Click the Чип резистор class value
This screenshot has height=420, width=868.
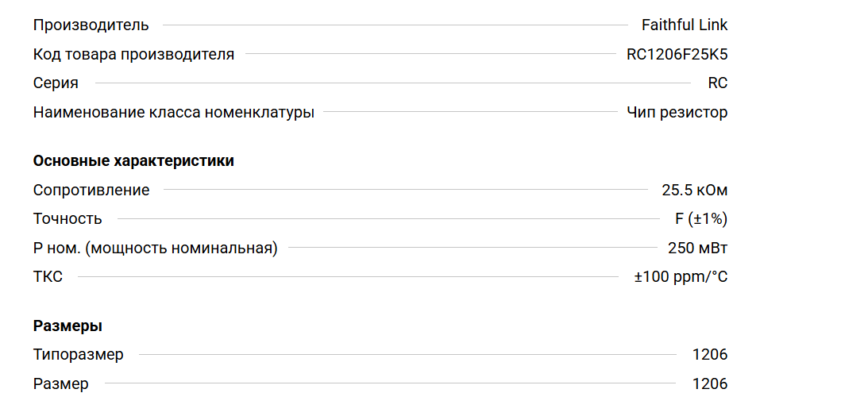click(x=677, y=113)
